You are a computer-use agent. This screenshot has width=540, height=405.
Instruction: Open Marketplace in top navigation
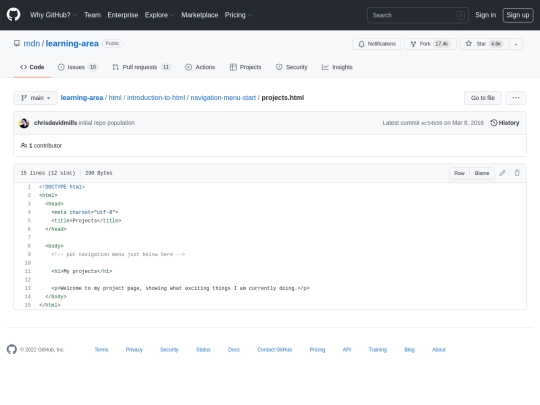pos(200,15)
